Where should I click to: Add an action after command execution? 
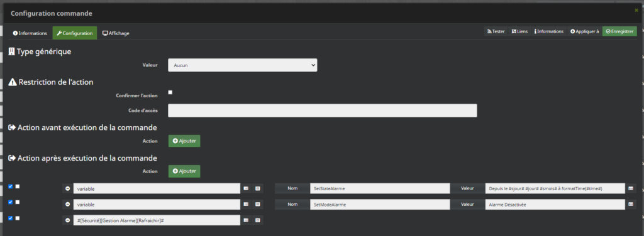click(x=184, y=171)
